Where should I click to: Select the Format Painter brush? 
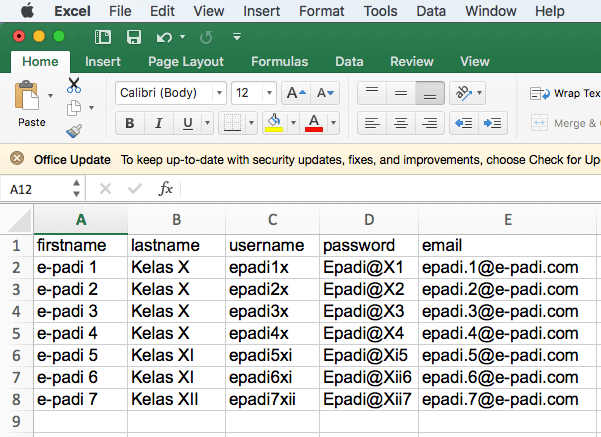coord(74,130)
